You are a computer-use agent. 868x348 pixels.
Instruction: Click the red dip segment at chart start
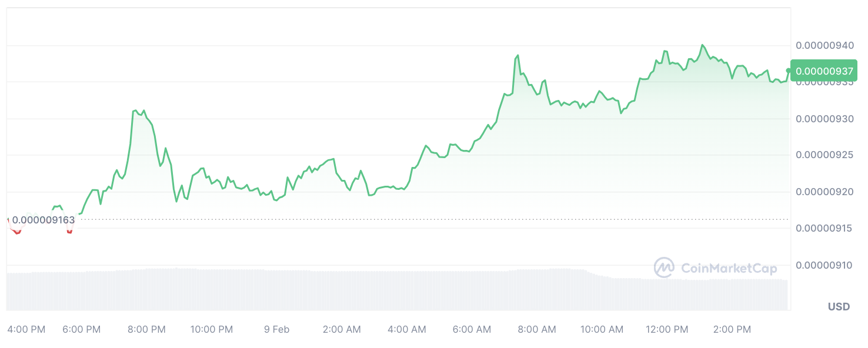point(16,231)
